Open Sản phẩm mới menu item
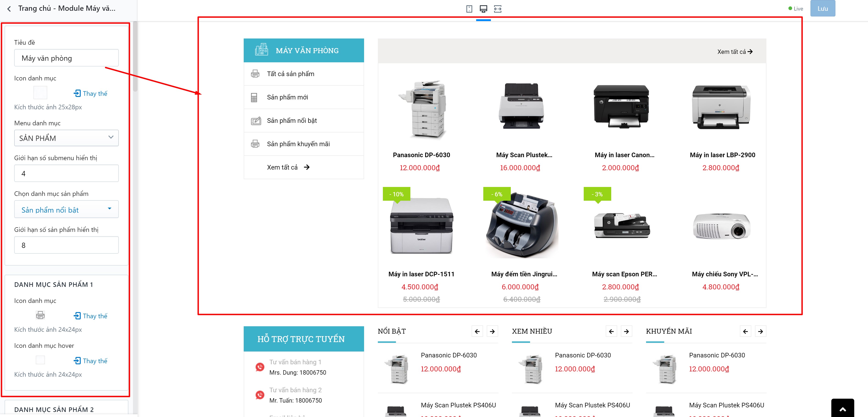Image resolution: width=868 pixels, height=417 pixels. [x=287, y=97]
